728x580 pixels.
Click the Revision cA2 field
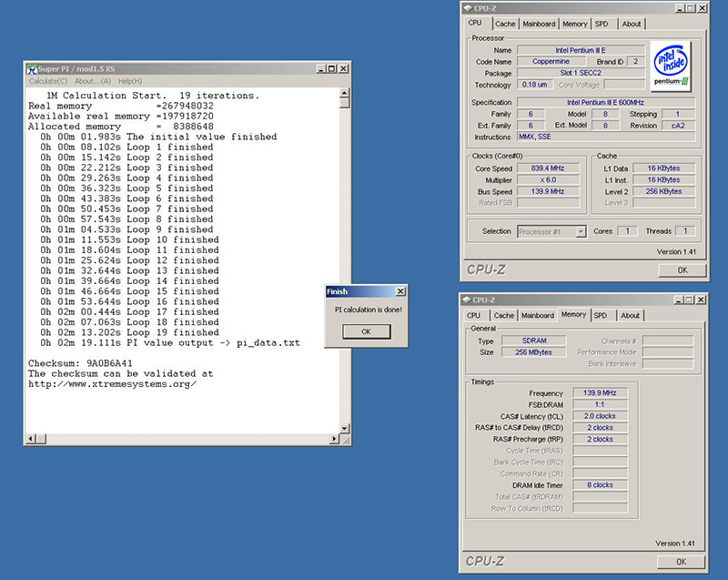point(678,126)
